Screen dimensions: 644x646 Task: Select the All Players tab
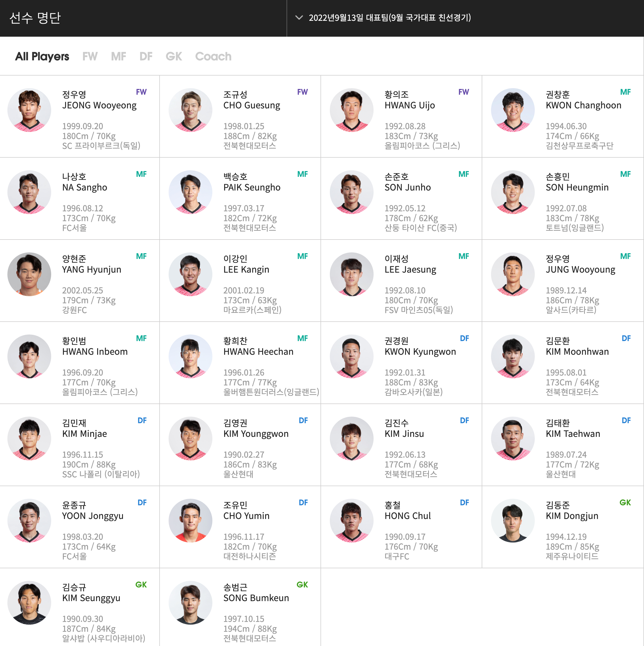point(42,56)
